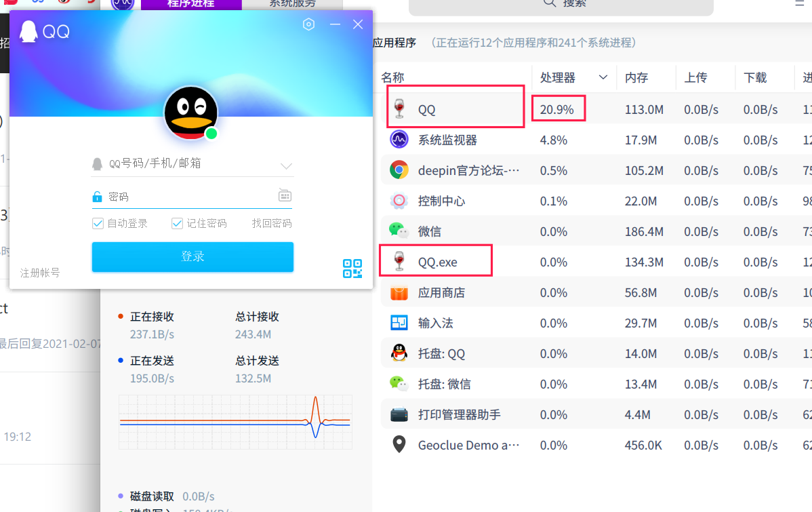Select the QQ.exe wine glass icon

pos(399,261)
